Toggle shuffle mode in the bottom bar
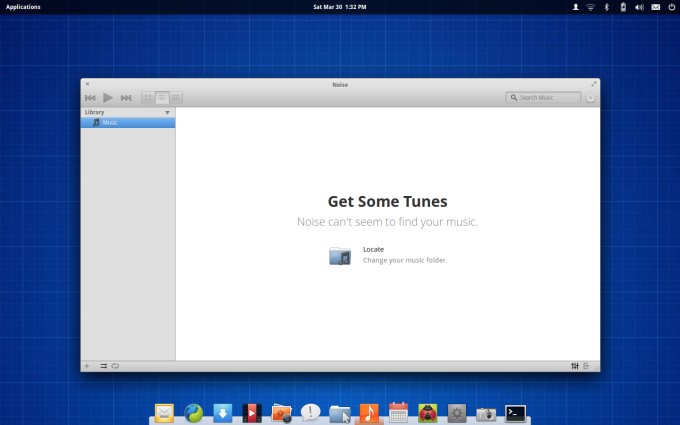This screenshot has width=680, height=425. coord(103,366)
